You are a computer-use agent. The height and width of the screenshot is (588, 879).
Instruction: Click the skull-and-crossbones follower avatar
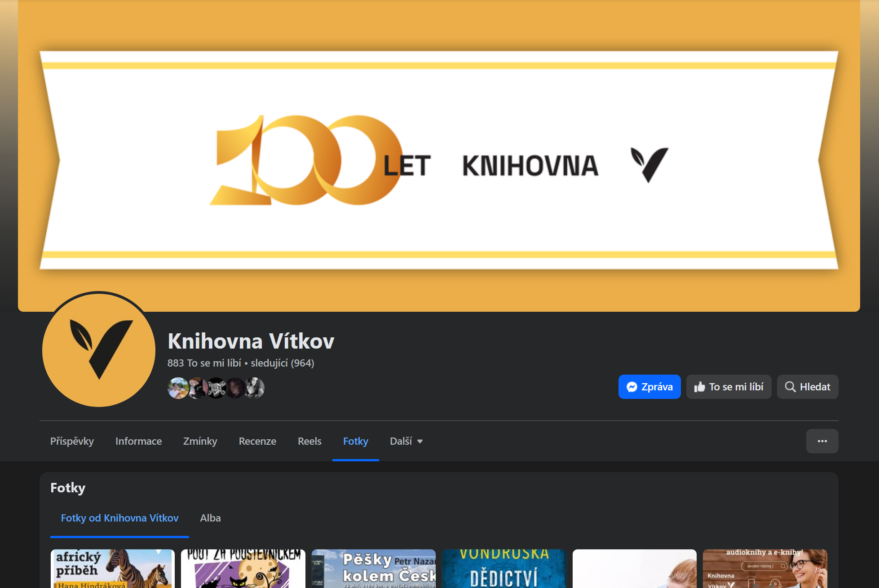[x=216, y=388]
